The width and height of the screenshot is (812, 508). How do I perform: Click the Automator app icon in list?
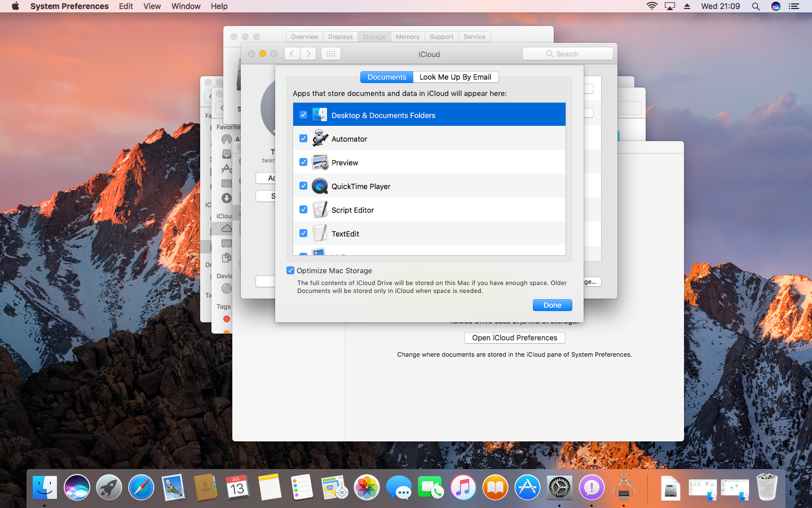tap(320, 138)
